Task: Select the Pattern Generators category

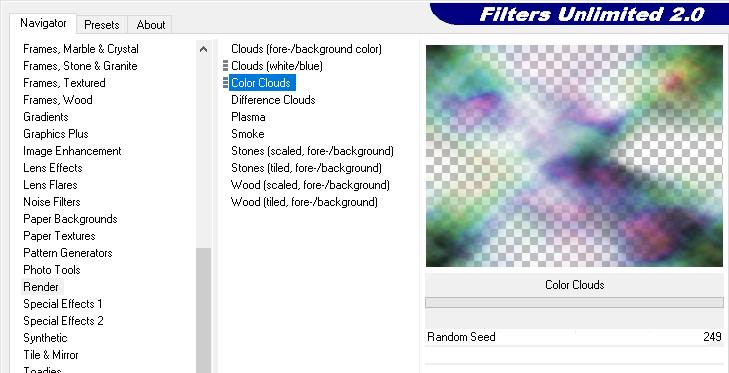Action: 68,253
